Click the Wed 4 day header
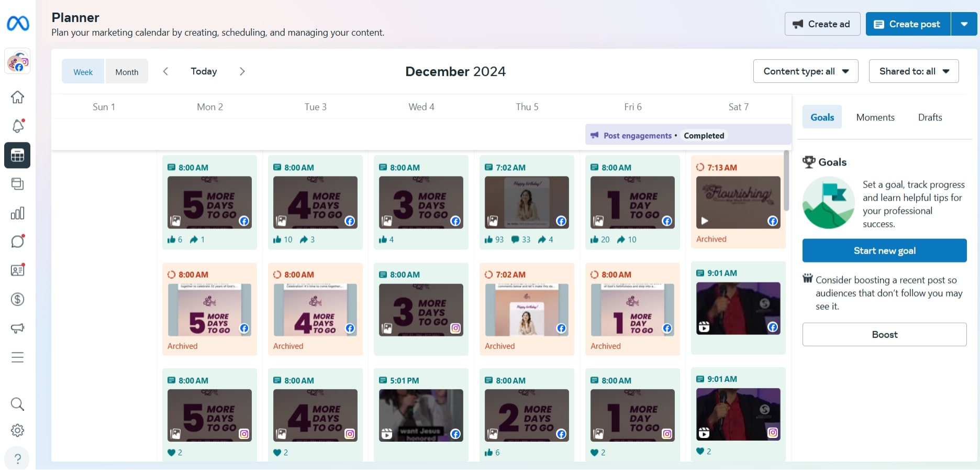The width and height of the screenshot is (980, 470). pos(421,107)
